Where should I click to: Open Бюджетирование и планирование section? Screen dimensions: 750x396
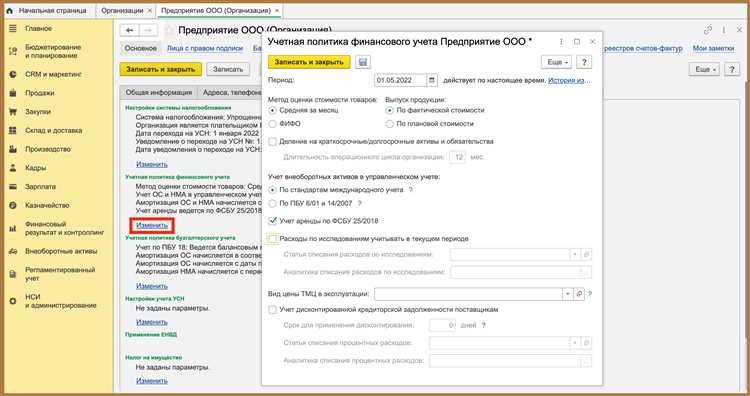53,51
